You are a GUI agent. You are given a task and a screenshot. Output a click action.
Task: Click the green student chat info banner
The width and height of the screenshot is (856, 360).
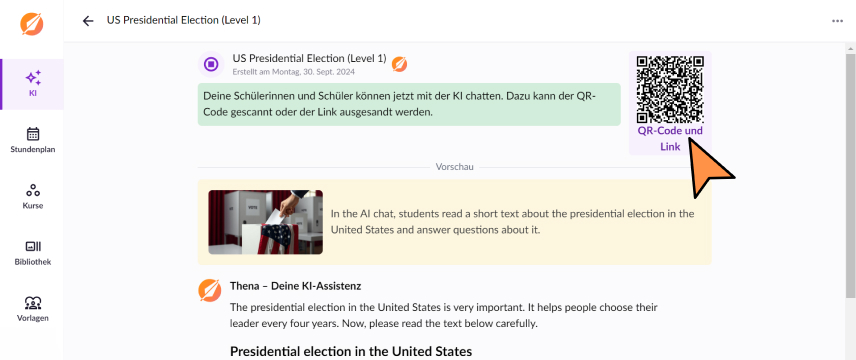(x=409, y=104)
